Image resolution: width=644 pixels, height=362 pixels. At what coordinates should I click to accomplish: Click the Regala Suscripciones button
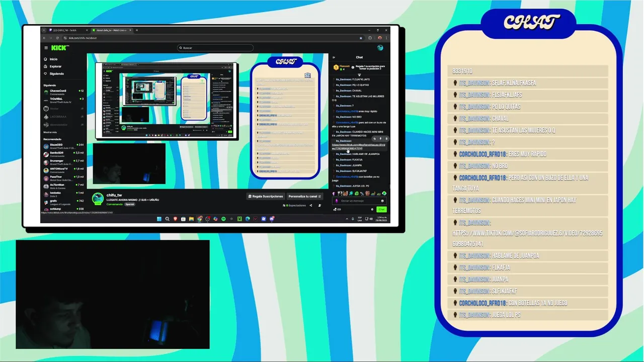click(x=266, y=196)
